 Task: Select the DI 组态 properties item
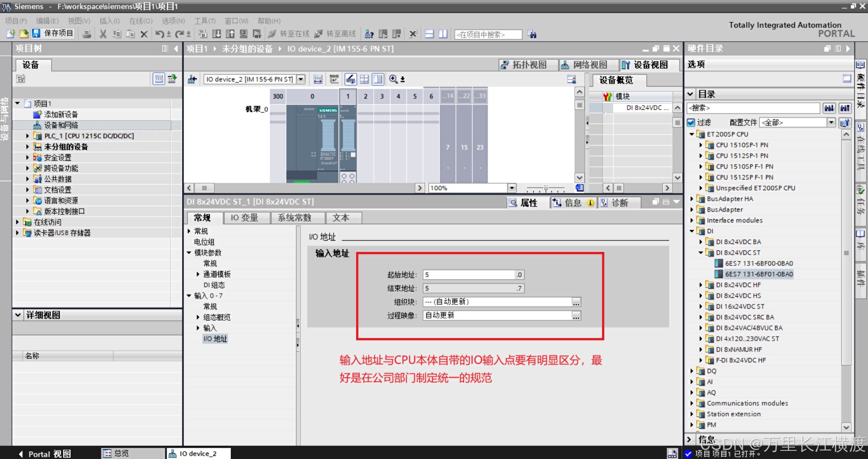[x=214, y=285]
